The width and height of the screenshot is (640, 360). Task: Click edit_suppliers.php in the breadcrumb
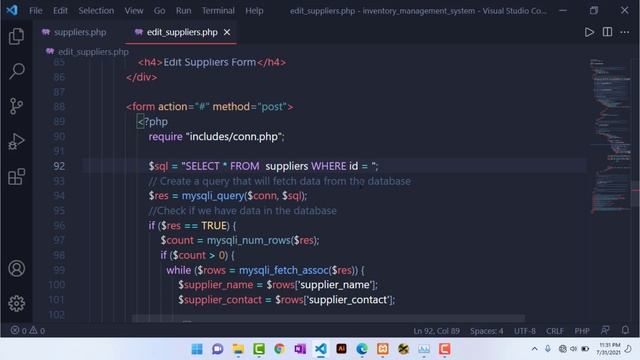[x=93, y=52]
